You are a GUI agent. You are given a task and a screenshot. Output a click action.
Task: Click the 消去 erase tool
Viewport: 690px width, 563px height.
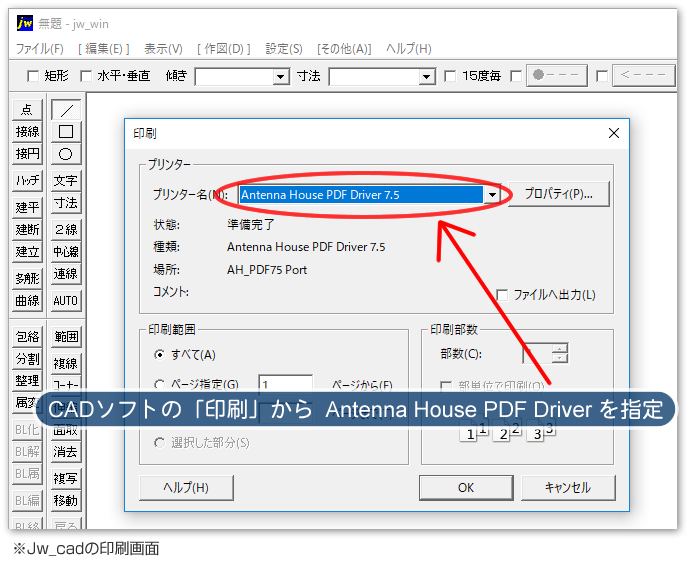coord(66,452)
